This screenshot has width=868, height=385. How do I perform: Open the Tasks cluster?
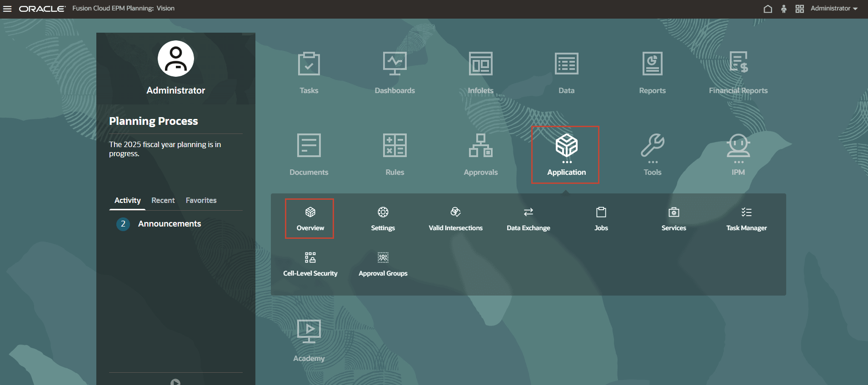coord(309,73)
